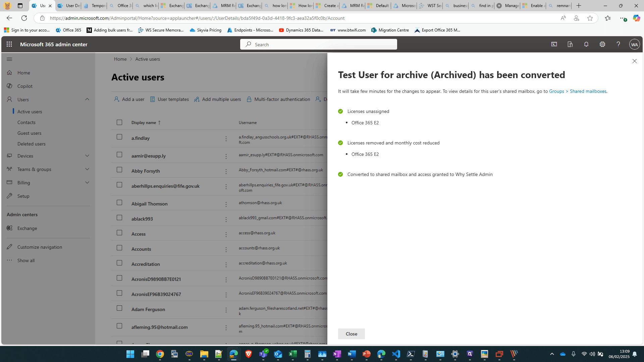Open the WA account avatar
This screenshot has width=644, height=362.
[634, 44]
